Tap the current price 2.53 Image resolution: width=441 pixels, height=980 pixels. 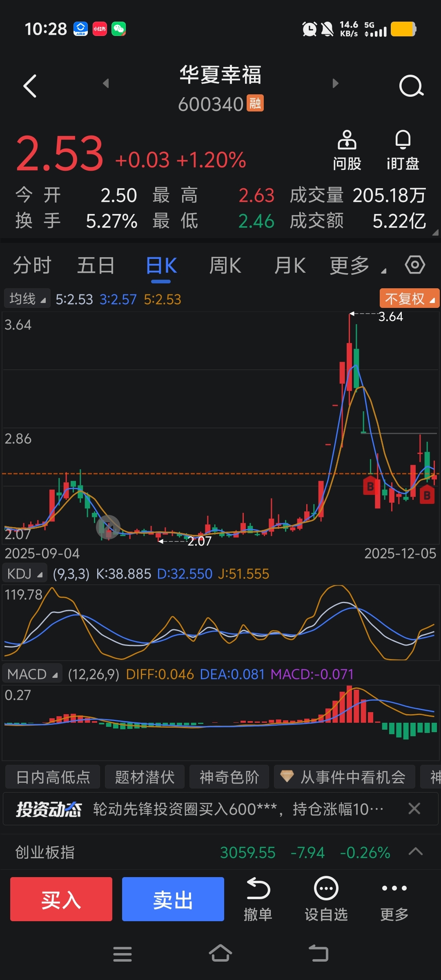click(x=60, y=154)
